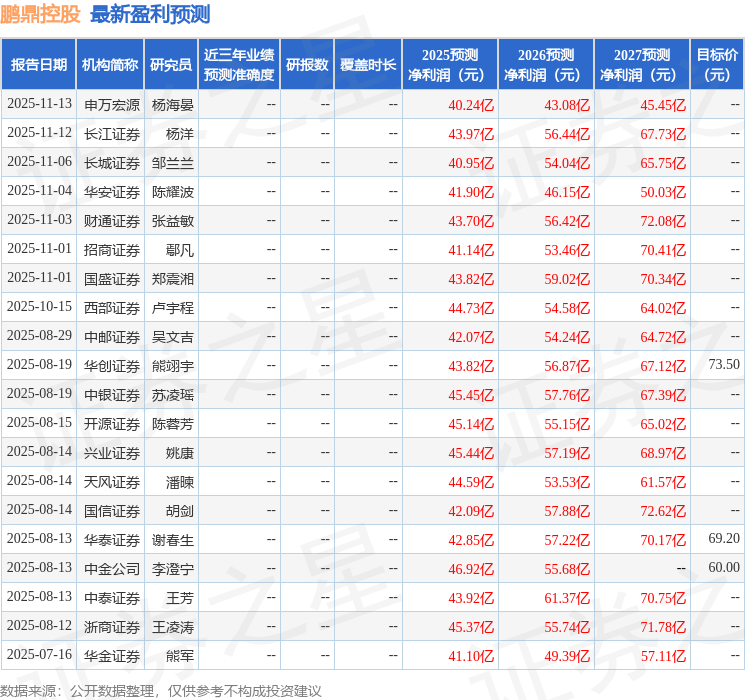
Task: Click the 鹏鼎控股 stock name in title
Action: point(41,14)
